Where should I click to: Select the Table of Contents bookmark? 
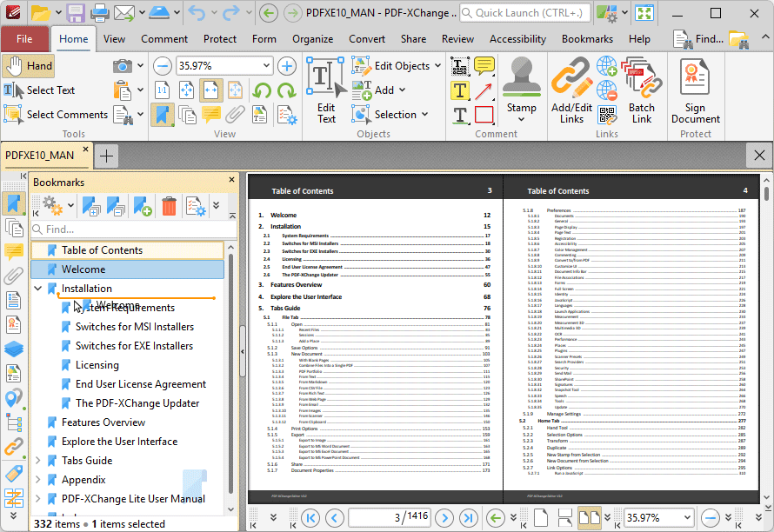(127, 250)
